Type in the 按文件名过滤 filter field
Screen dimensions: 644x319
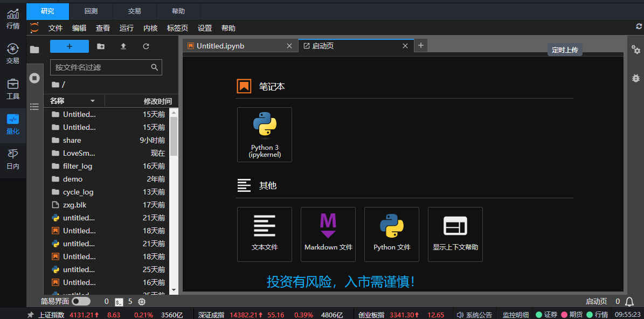click(x=101, y=67)
